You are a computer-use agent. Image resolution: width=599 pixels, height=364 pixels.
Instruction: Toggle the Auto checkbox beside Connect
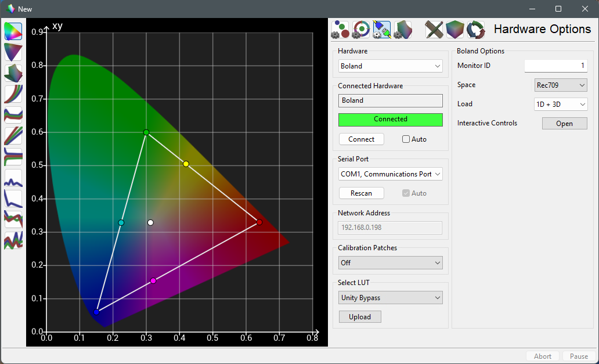pyautogui.click(x=406, y=139)
